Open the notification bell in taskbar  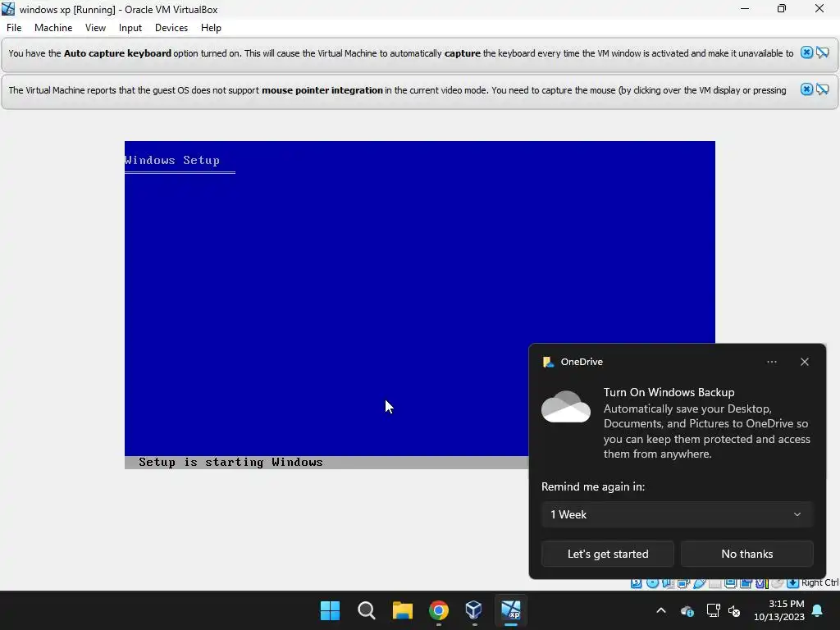(818, 610)
